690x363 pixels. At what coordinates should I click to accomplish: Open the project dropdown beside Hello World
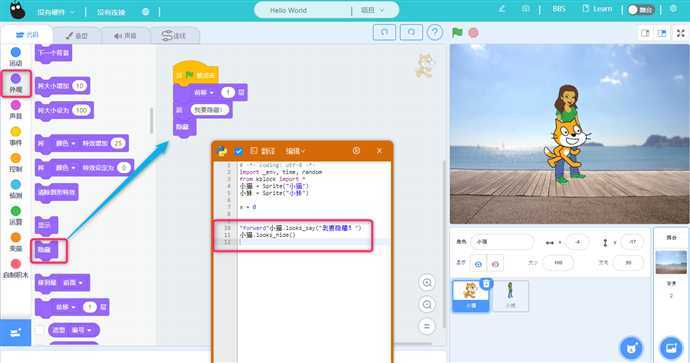(372, 10)
